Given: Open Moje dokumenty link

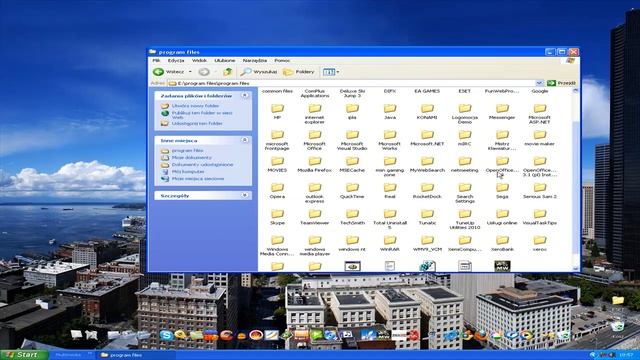Looking at the screenshot, I should pos(191,158).
